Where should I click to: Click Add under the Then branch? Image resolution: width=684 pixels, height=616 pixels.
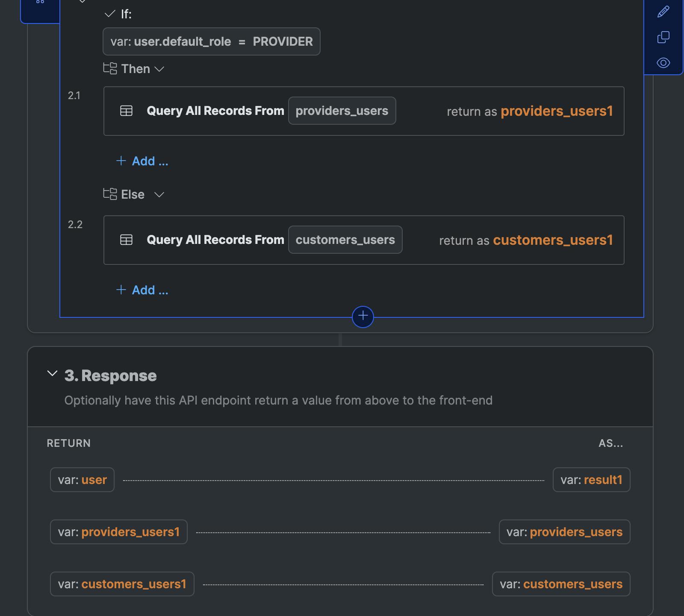click(142, 161)
